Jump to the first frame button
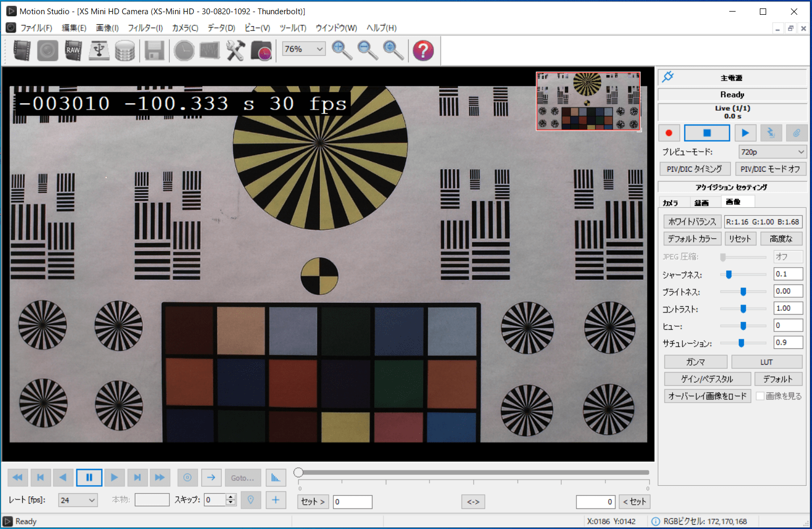The height and width of the screenshot is (529, 812). click(x=41, y=477)
